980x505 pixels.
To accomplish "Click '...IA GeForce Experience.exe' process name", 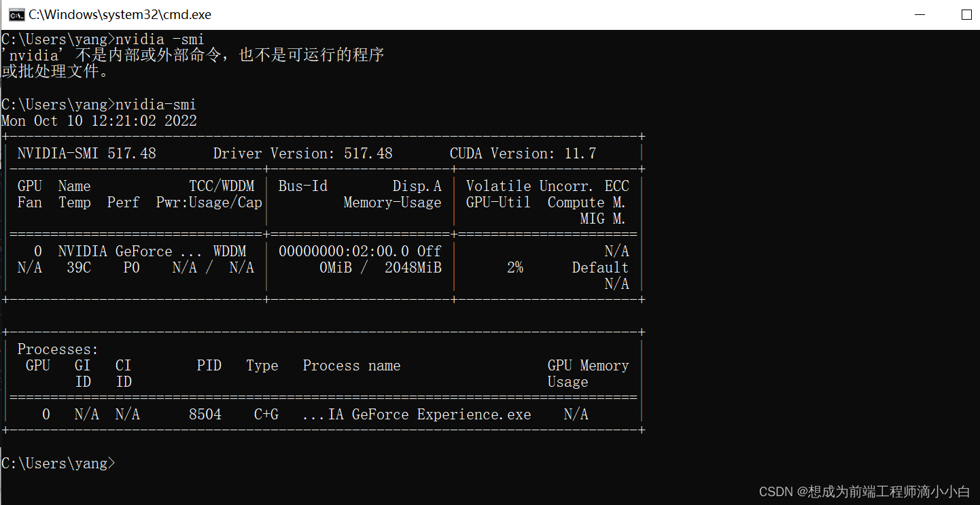I will point(417,415).
